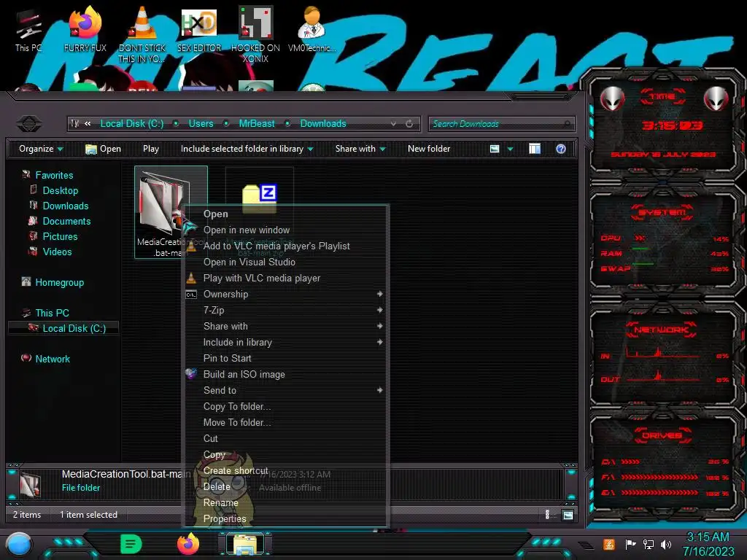This screenshot has height=560, width=747.
Task: Go to Local Disk (C:) breadcrumb
Action: click(132, 124)
